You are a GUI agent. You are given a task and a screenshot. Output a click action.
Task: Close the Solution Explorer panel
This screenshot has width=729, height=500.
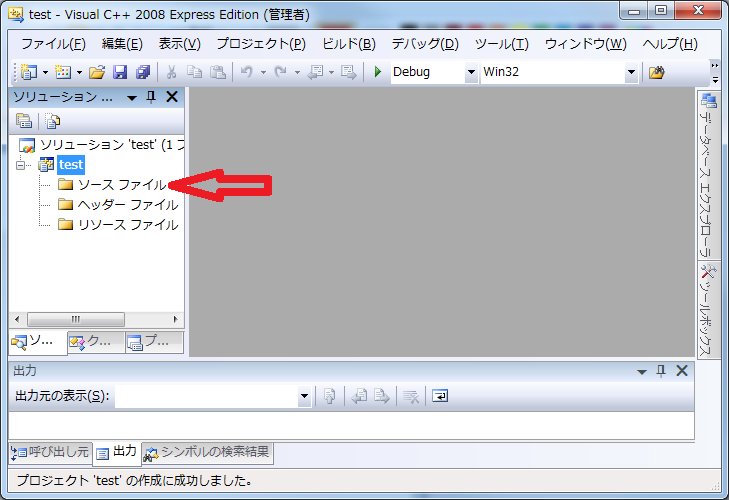(172, 97)
